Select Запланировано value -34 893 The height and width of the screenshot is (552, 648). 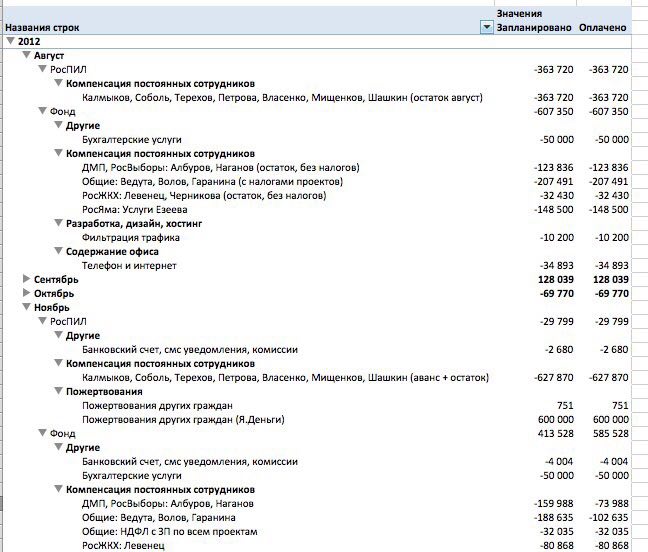tap(556, 266)
